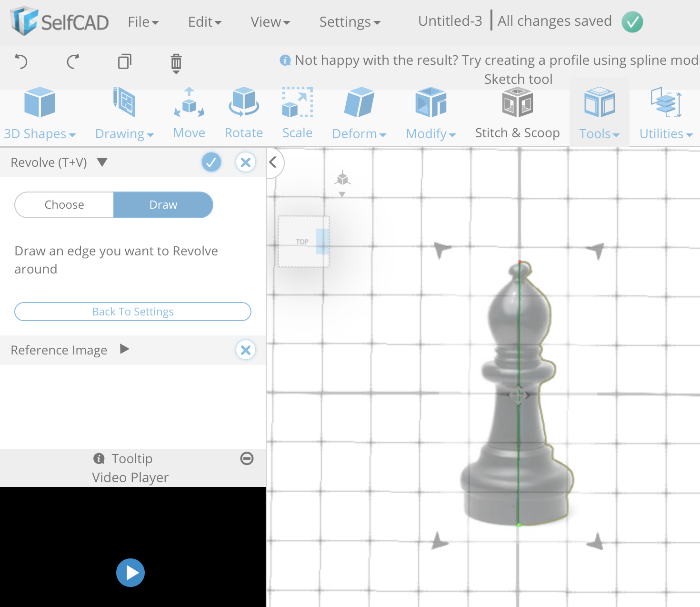This screenshot has height=607, width=700.
Task: Minimize the Tooltip Video Player
Action: pos(247,458)
